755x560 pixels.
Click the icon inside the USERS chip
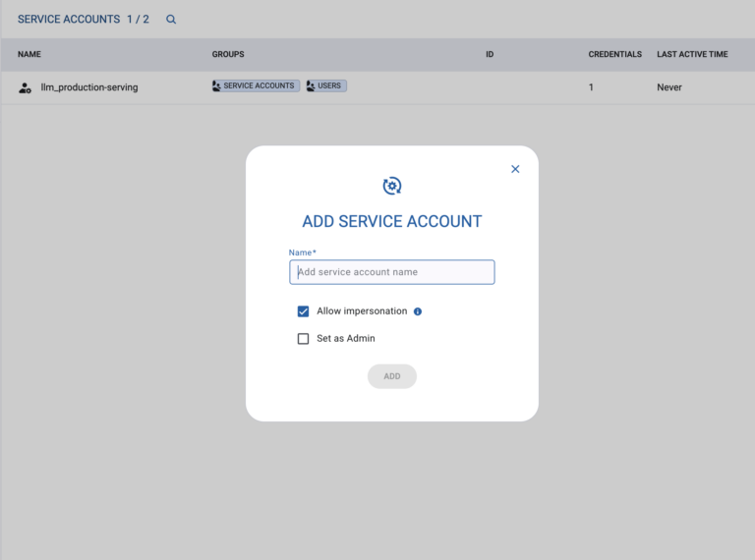[x=311, y=86]
